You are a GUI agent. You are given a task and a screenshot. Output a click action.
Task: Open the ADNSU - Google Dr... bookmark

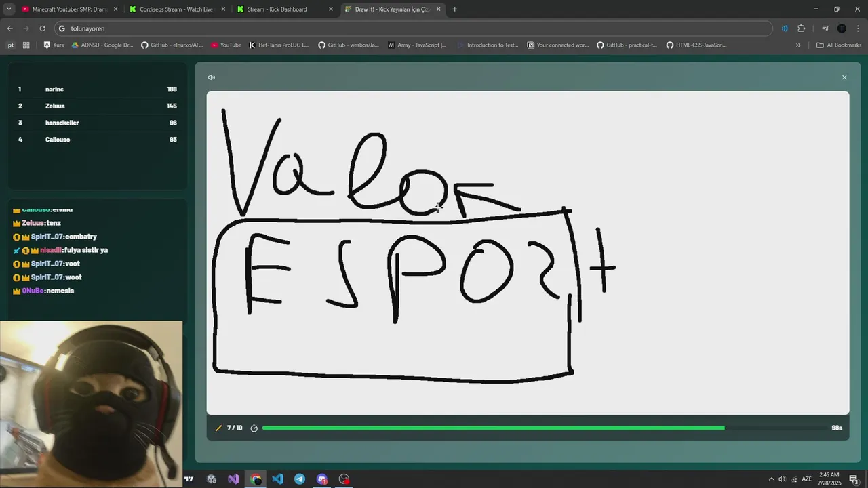coord(102,45)
